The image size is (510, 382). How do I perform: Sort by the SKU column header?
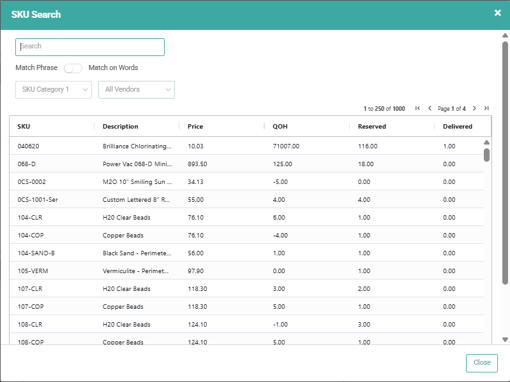(24, 126)
